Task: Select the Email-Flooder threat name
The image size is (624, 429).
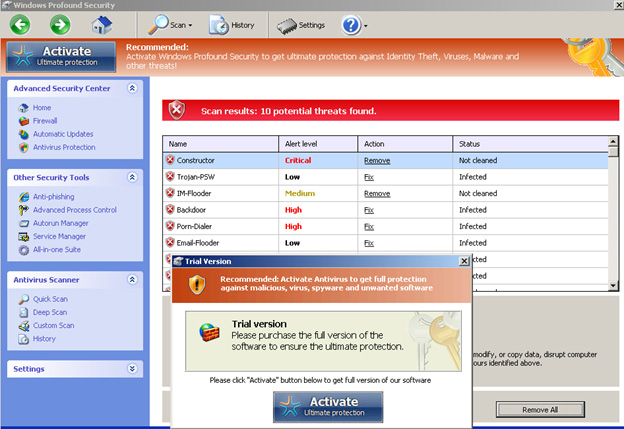Action: pyautogui.click(x=198, y=243)
